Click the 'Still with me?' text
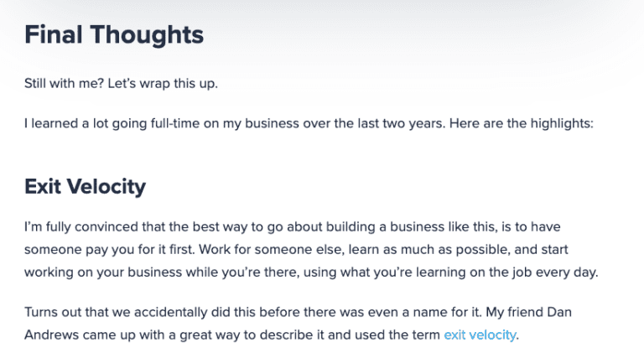The height and width of the screenshot is (358, 644). [64, 83]
